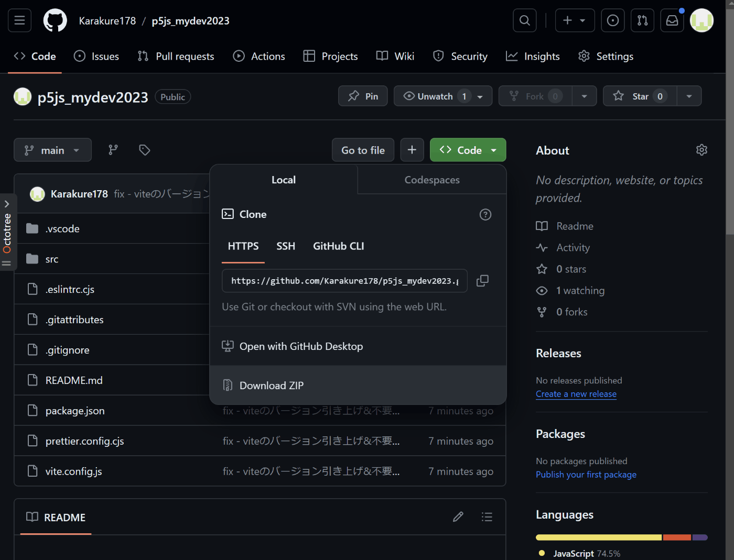Open the issues circle icon in header
This screenshot has height=560, width=734.
(x=612, y=20)
